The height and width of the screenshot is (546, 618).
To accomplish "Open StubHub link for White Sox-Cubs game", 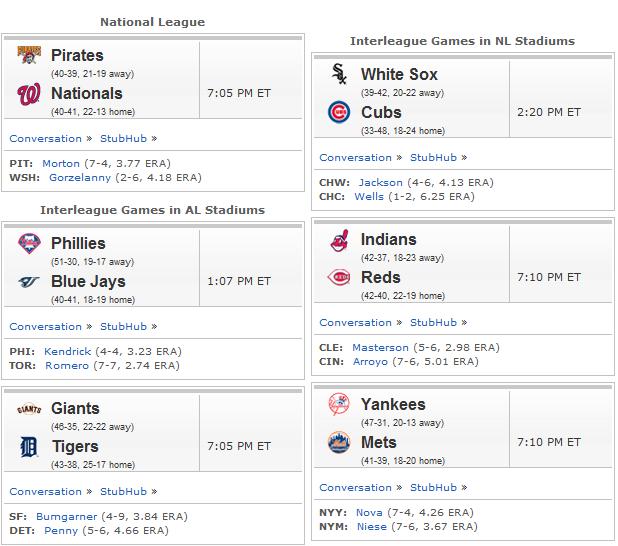I will 433,158.
